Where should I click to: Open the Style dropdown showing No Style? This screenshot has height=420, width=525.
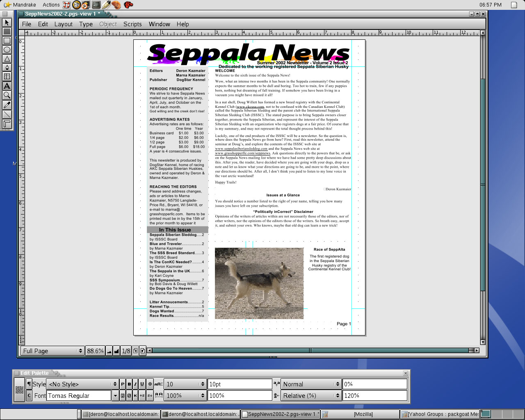(x=82, y=384)
